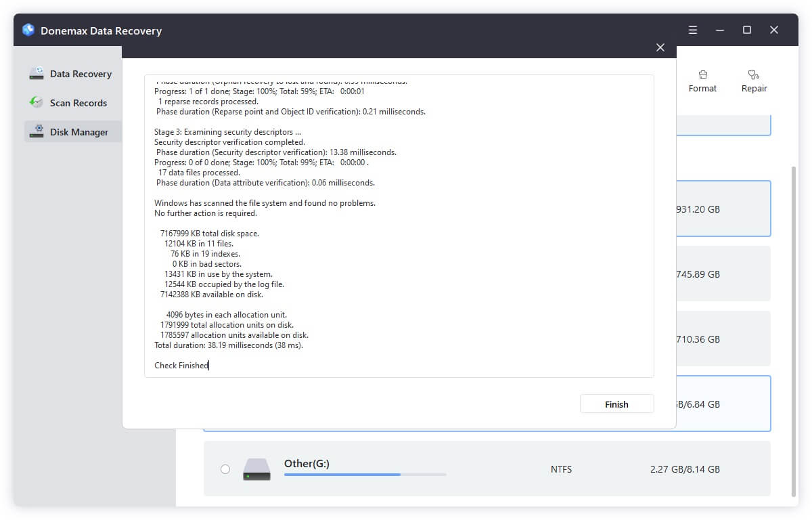Image resolution: width=812 pixels, height=520 pixels.
Task: Click the Other(G:) drive name
Action: pos(307,463)
